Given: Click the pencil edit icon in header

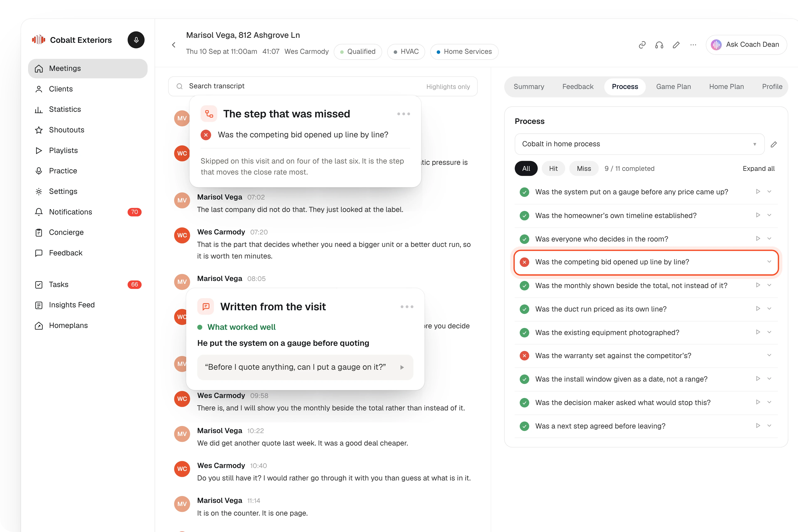Looking at the screenshot, I should click(x=676, y=45).
